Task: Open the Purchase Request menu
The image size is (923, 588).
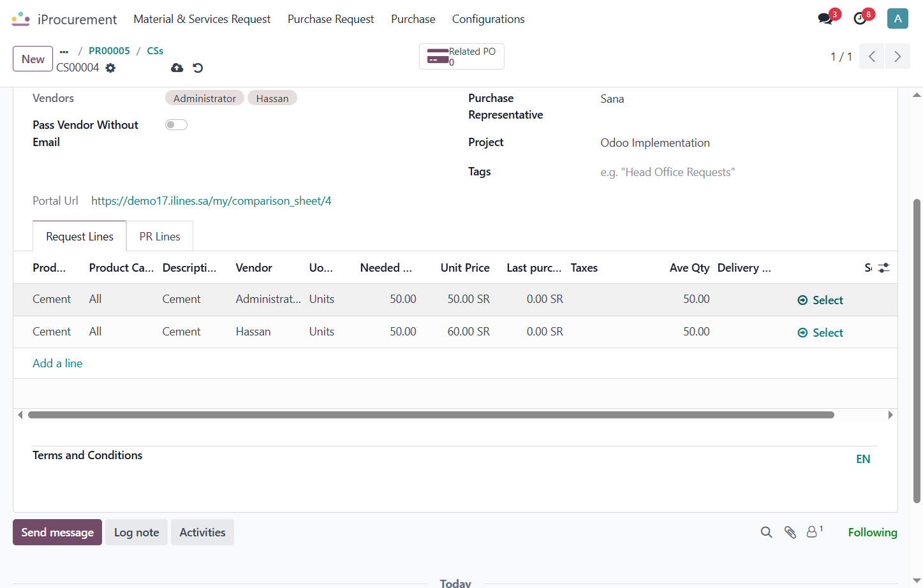Action: point(330,19)
